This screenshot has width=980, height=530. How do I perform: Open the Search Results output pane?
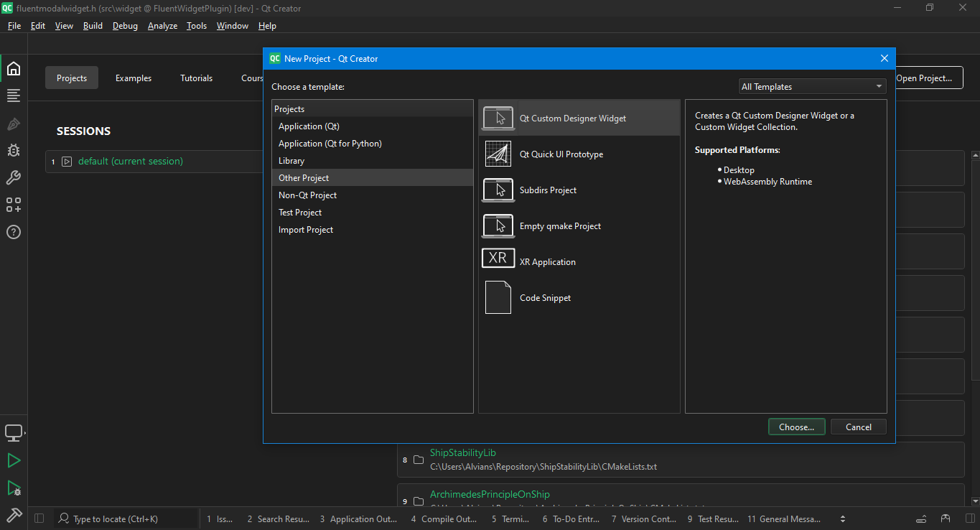pos(279,519)
